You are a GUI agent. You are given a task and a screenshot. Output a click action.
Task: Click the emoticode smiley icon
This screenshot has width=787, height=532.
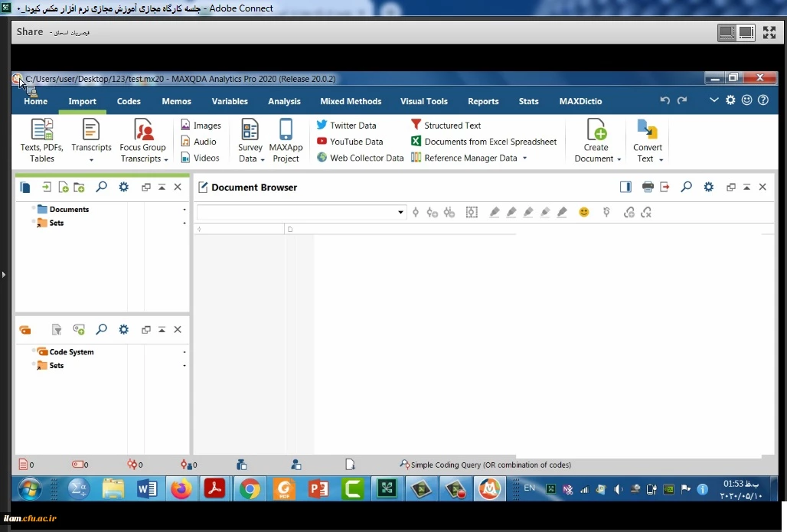tap(584, 212)
